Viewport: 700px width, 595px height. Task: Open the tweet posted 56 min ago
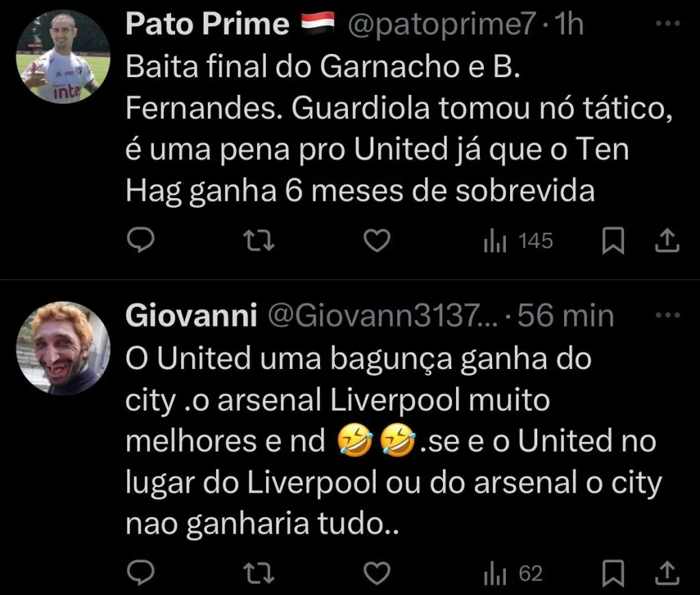[566, 316]
